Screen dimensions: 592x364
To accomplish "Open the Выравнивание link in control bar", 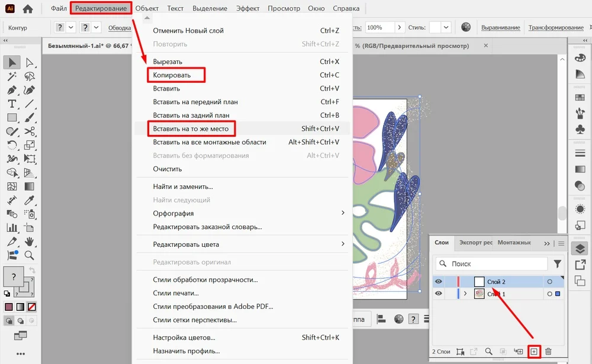I will click(x=500, y=28).
